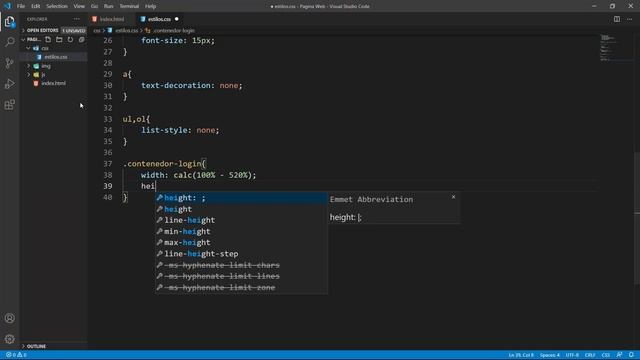Open the Help menu
The width and height of the screenshot is (640, 360).
tap(151, 6)
